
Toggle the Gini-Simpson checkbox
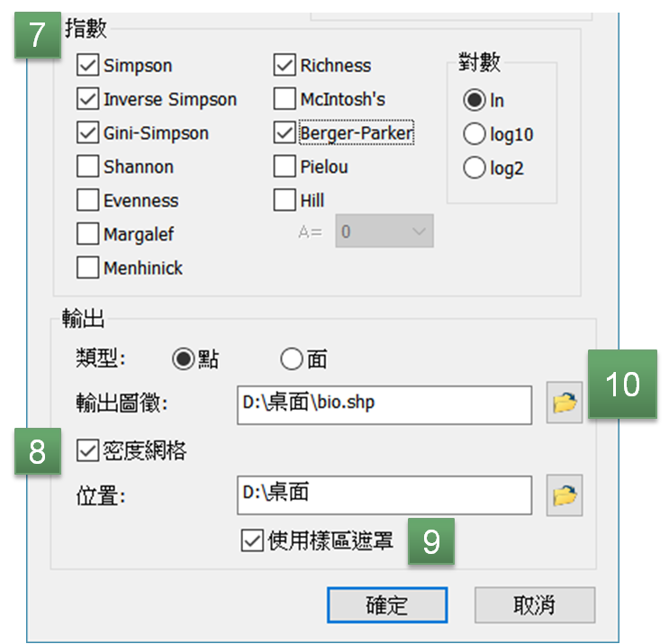pos(88,132)
